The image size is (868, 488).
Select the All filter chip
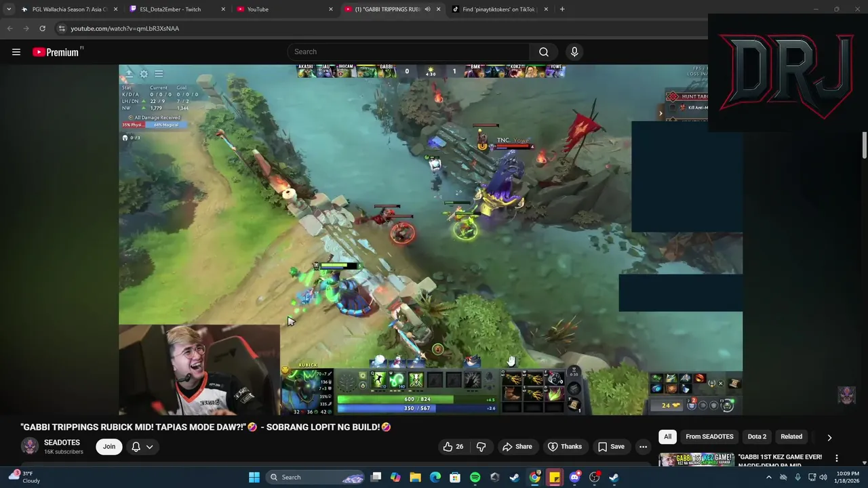pyautogui.click(x=667, y=437)
